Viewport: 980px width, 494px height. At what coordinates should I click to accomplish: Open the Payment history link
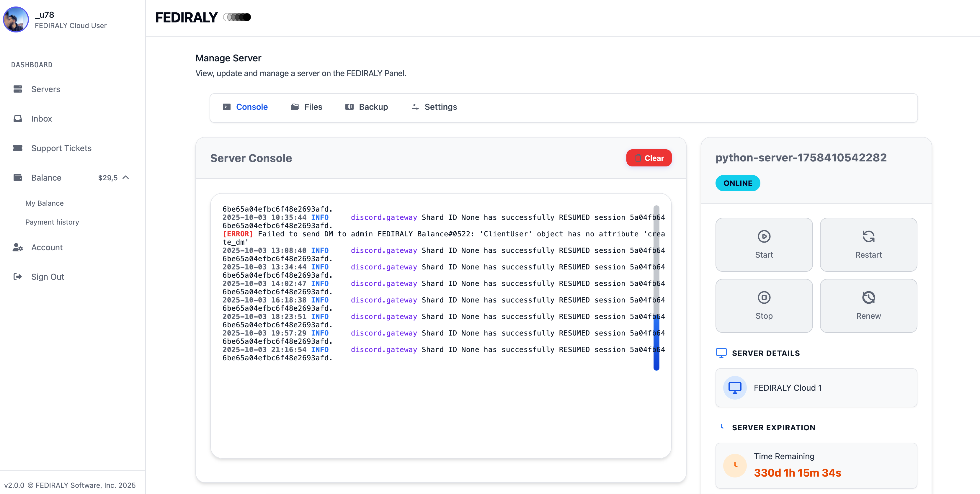click(52, 222)
